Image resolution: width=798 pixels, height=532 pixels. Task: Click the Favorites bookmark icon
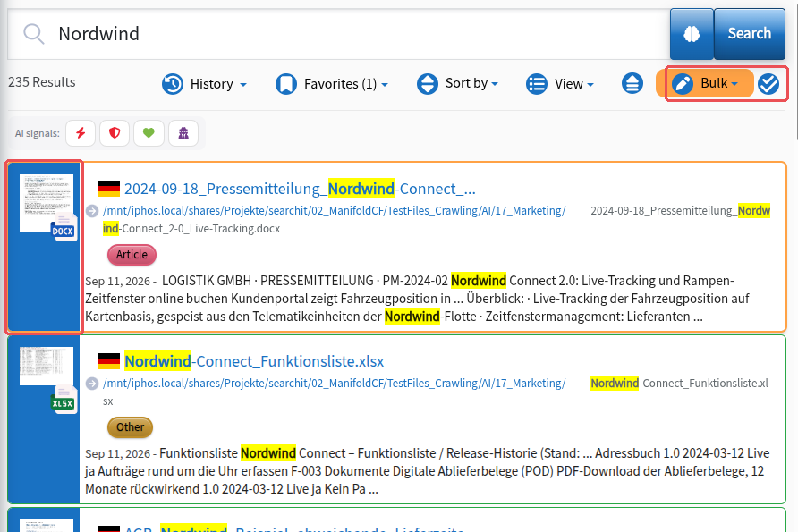point(286,84)
